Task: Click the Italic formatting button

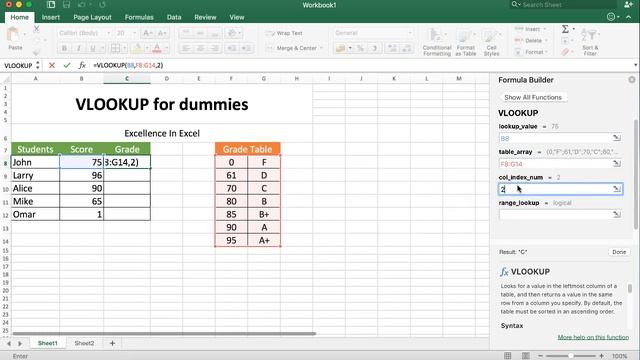Action: 78,48
